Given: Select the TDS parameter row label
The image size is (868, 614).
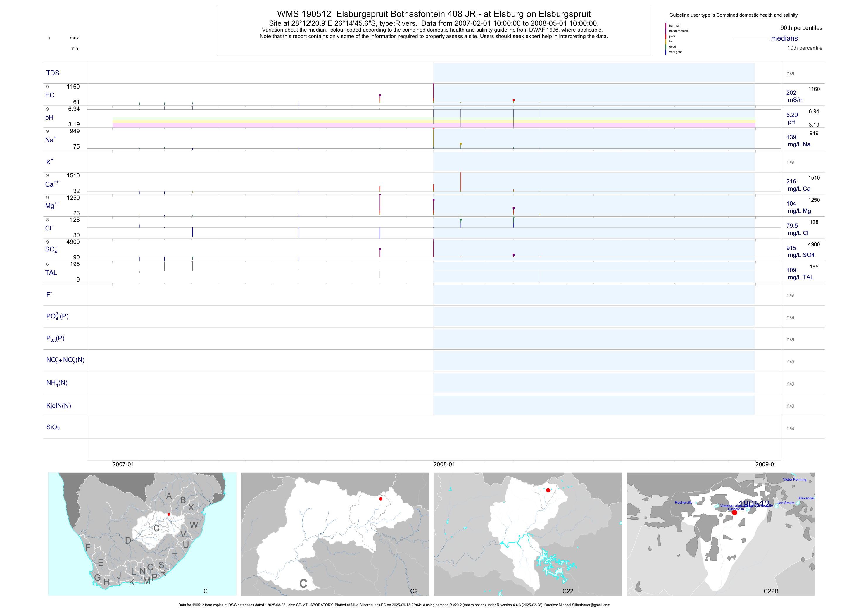Looking at the screenshot, I should 53,73.
